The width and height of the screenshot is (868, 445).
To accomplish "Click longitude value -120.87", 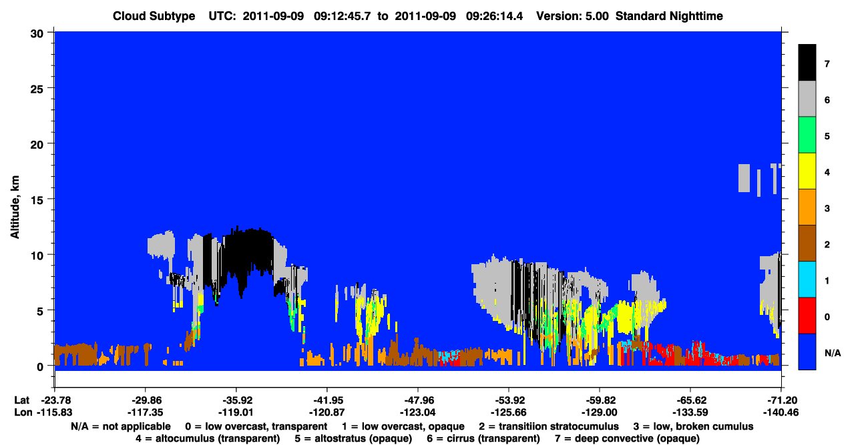I will [327, 412].
